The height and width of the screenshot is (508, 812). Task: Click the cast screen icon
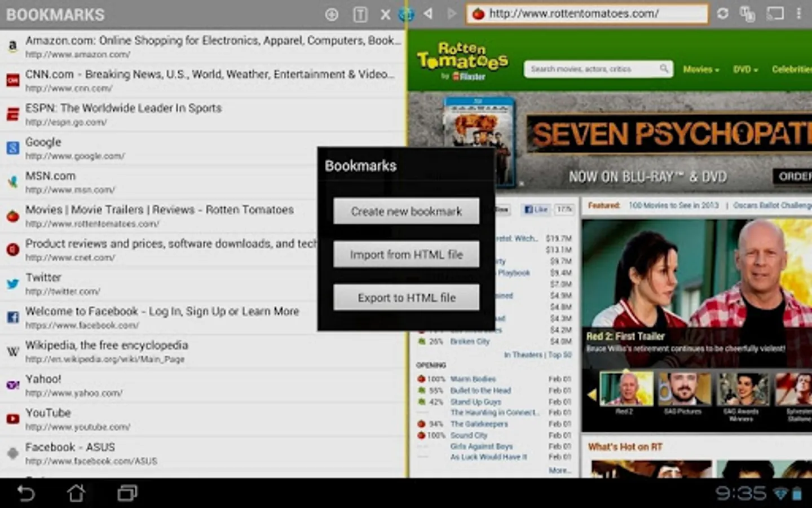775,13
